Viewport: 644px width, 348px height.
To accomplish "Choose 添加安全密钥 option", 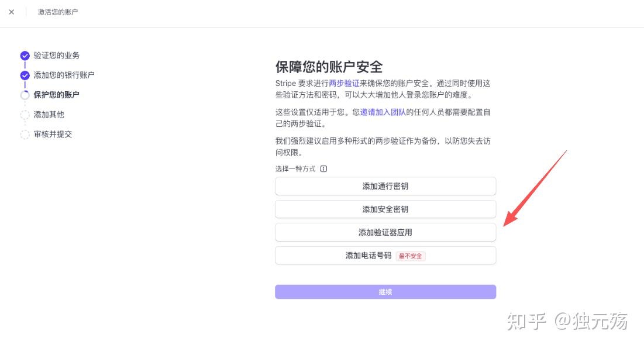I will click(385, 209).
